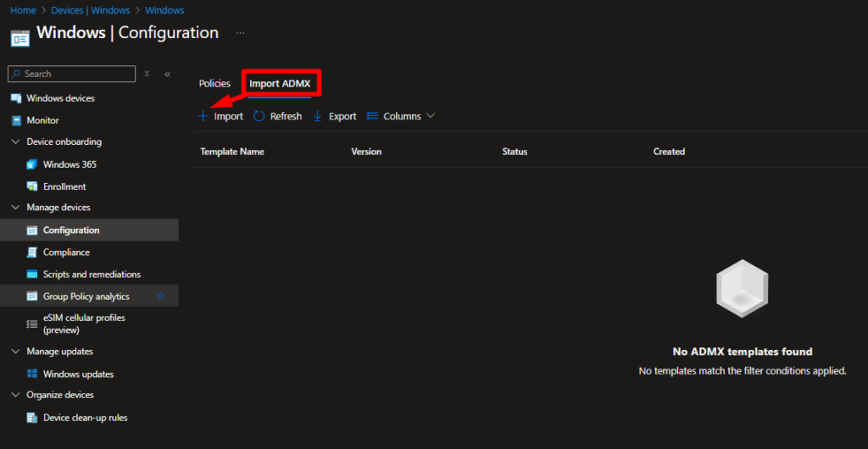Click the Export download arrow icon

(318, 117)
